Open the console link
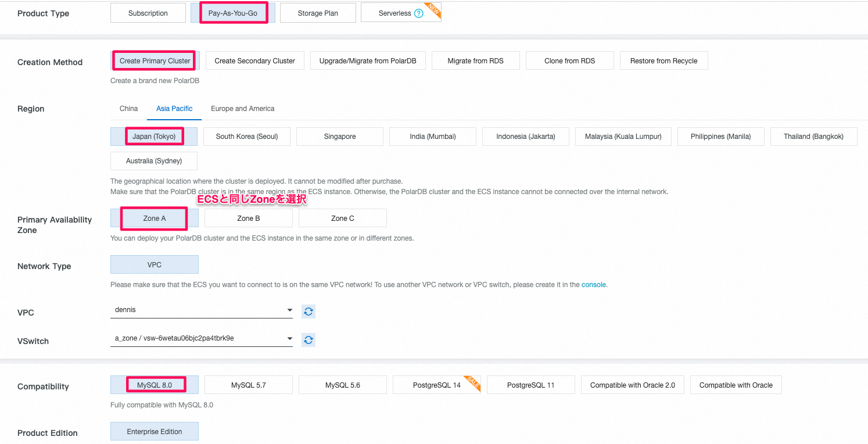This screenshot has height=444, width=868. 594,285
